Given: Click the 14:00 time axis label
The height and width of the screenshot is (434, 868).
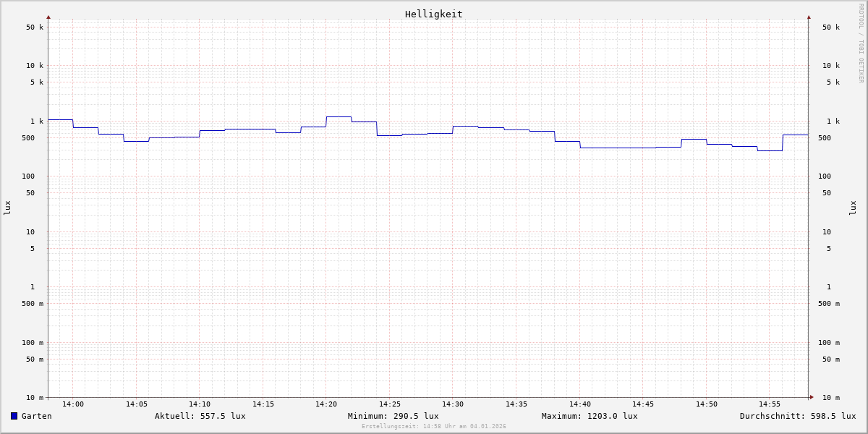Looking at the screenshot, I should pos(72,404).
